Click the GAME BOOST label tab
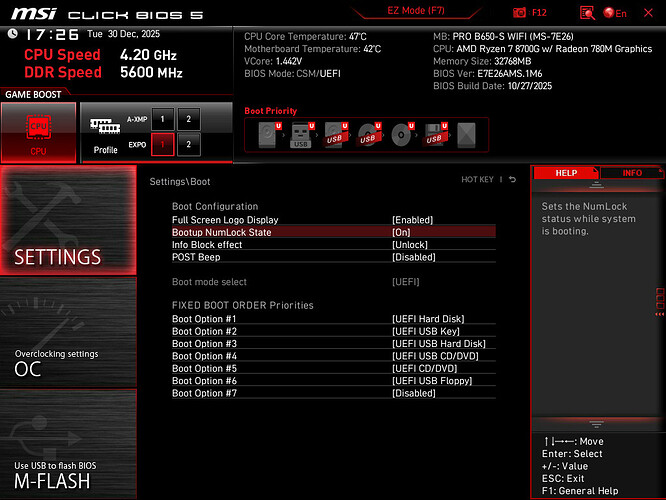The image size is (666, 500). [33, 94]
